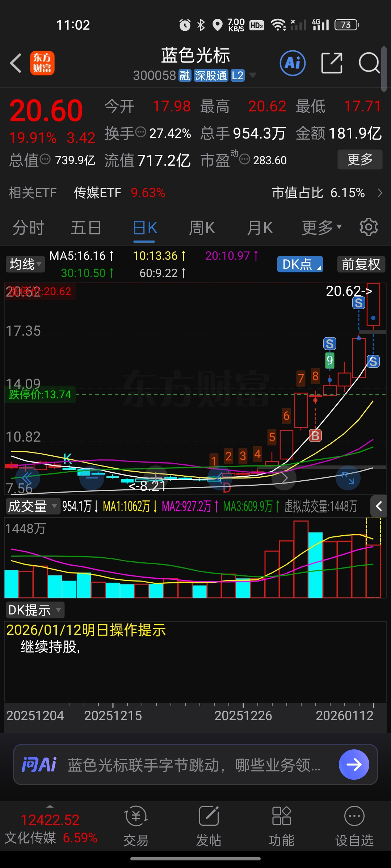Tap the 20.60 current price

[x=46, y=111]
